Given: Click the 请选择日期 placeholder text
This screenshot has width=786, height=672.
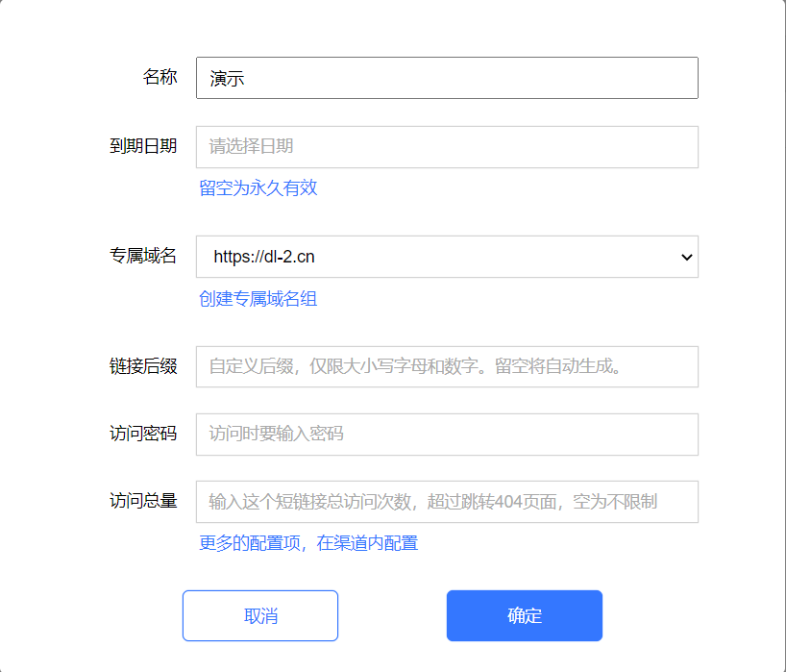Looking at the screenshot, I should coord(251,146).
